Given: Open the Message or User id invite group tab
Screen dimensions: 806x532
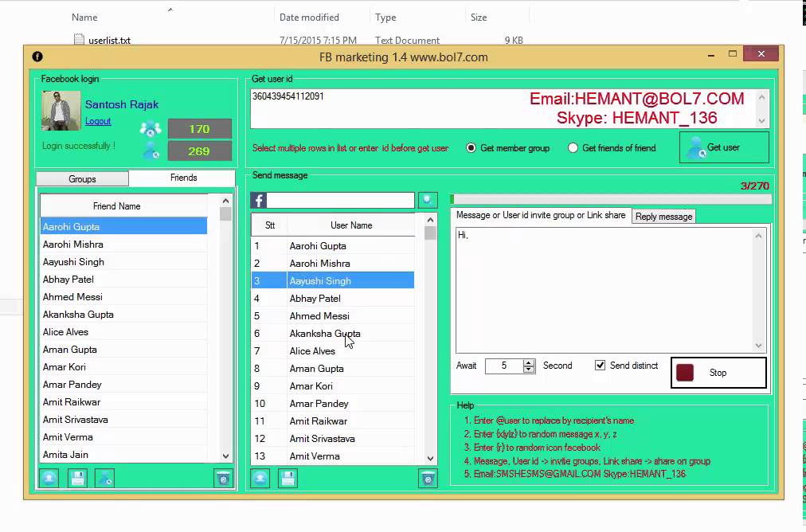Looking at the screenshot, I should [541, 215].
